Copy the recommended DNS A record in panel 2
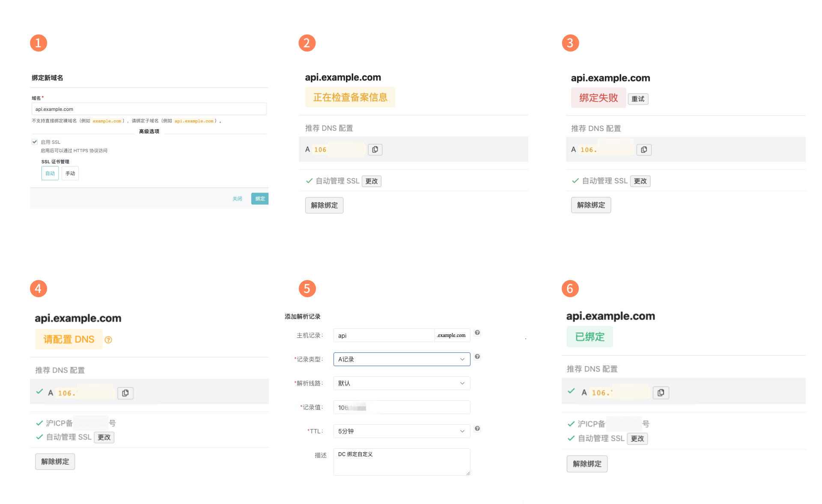This screenshot has height=504, width=822. pos(375,149)
